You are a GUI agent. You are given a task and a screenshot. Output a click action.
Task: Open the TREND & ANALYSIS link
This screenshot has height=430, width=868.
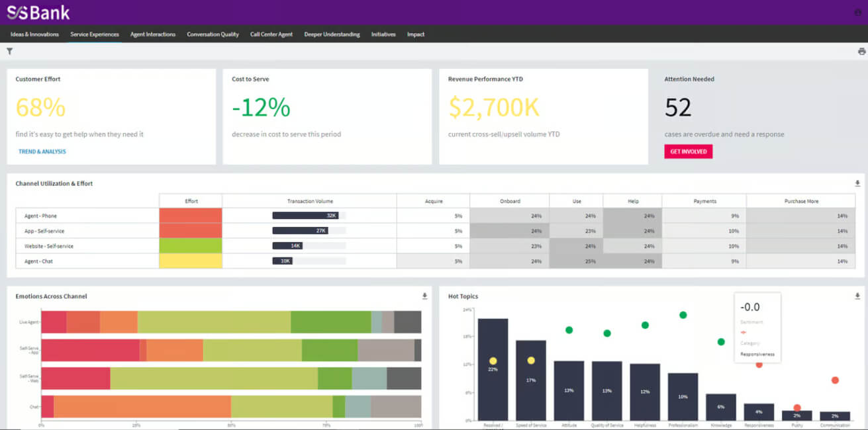[x=42, y=151]
